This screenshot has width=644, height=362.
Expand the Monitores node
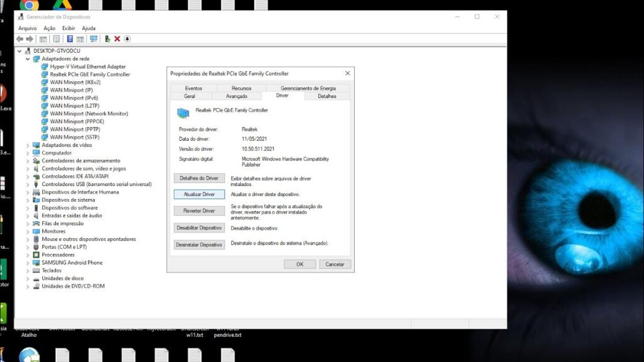click(x=28, y=231)
